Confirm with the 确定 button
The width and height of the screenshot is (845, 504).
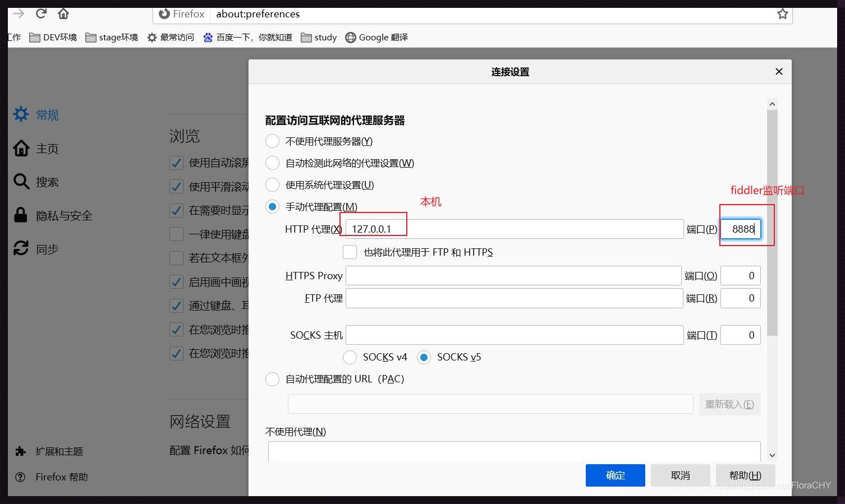615,475
